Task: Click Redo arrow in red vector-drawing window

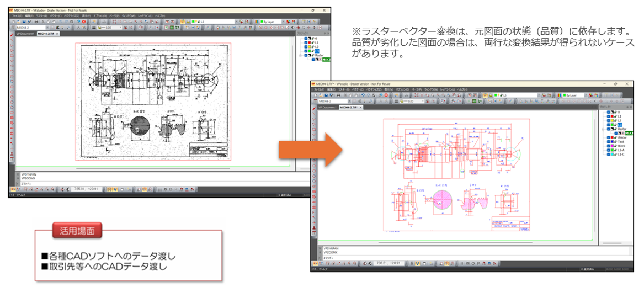Action: [369, 95]
